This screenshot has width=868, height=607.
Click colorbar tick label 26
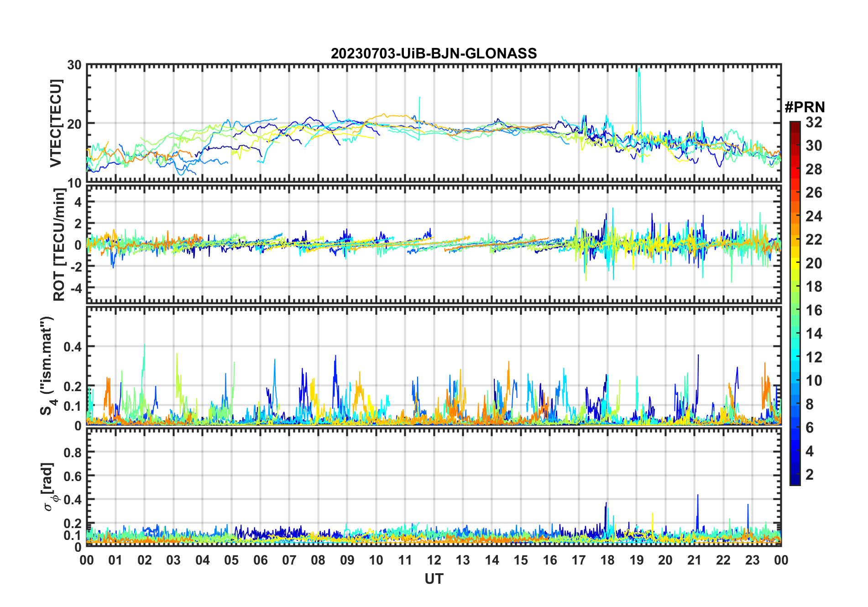814,193
